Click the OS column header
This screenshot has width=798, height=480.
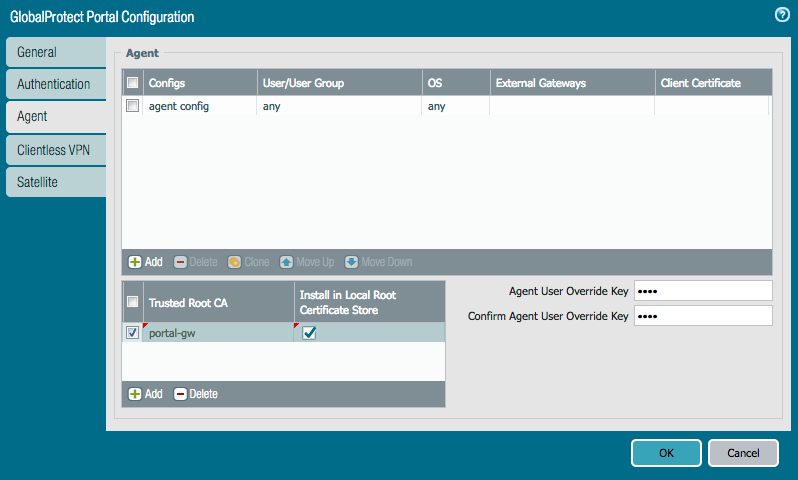coord(456,82)
